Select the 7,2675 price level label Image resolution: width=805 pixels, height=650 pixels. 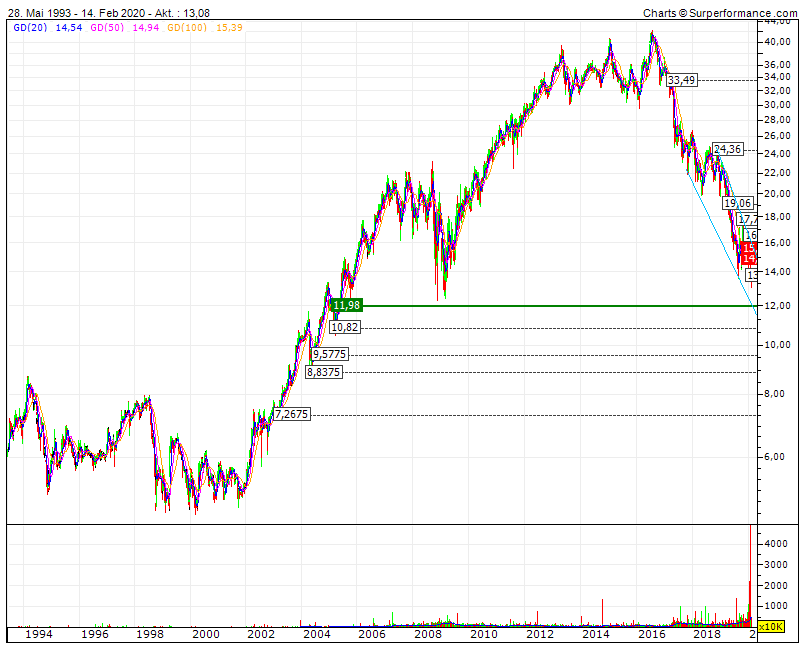(292, 414)
